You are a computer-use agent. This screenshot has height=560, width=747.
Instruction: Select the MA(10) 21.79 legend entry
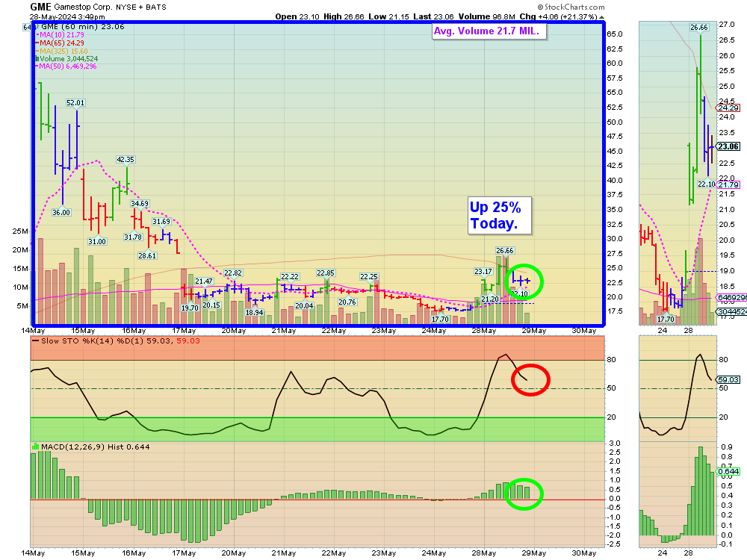[x=60, y=35]
